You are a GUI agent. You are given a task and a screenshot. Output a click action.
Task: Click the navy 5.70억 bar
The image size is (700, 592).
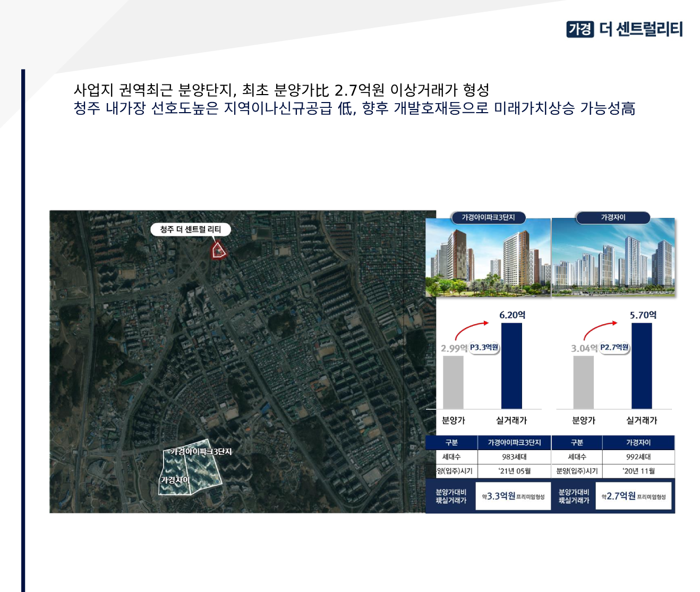(x=642, y=366)
